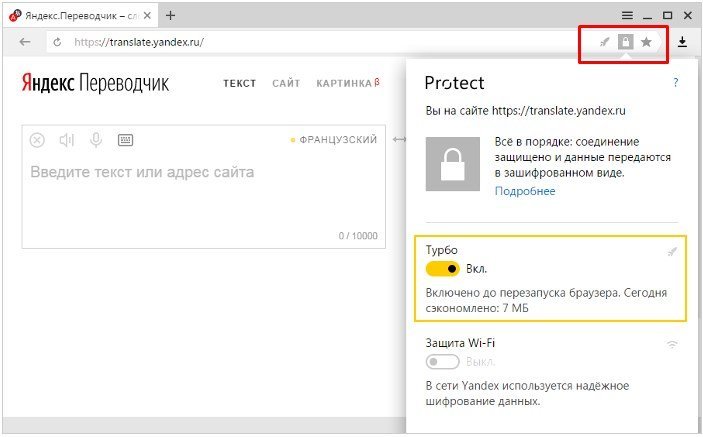Open the browser hamburger menu
Image resolution: width=703 pixels, height=437 pixels.
pyautogui.click(x=627, y=16)
